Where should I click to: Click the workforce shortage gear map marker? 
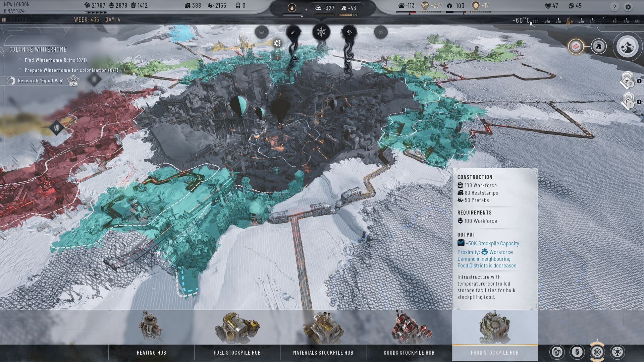point(277,43)
